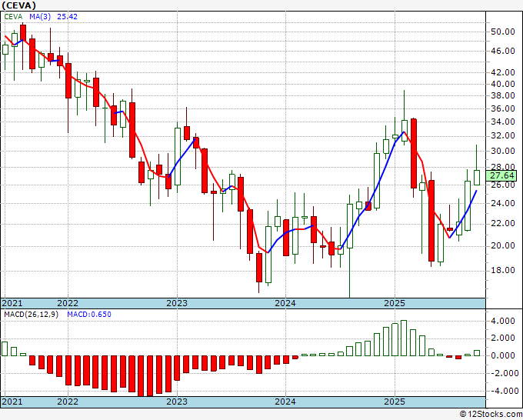
Task: Click 2023 on the MACD timeline
Action: tap(177, 402)
